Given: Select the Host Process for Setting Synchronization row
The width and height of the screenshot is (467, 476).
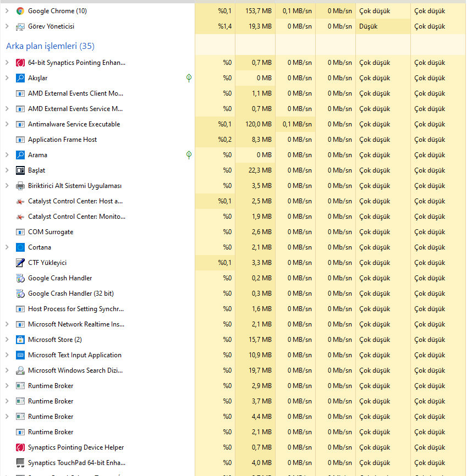Looking at the screenshot, I should 233,309.
